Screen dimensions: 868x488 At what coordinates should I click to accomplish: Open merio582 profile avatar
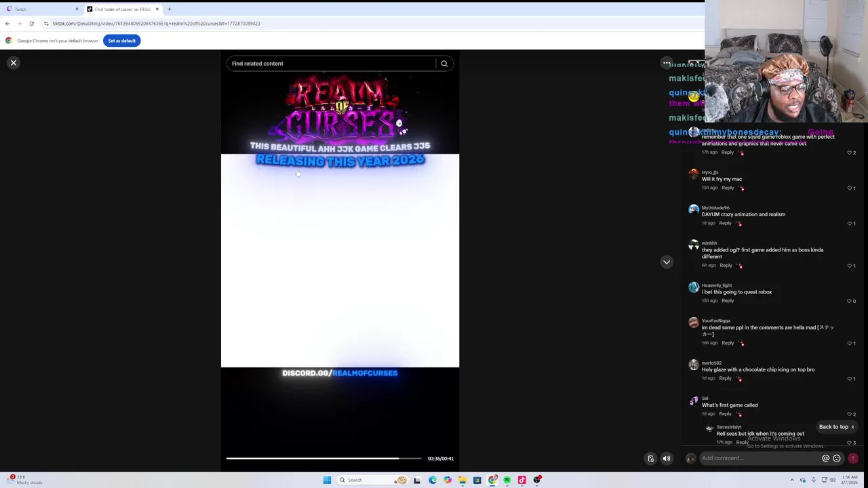point(693,365)
